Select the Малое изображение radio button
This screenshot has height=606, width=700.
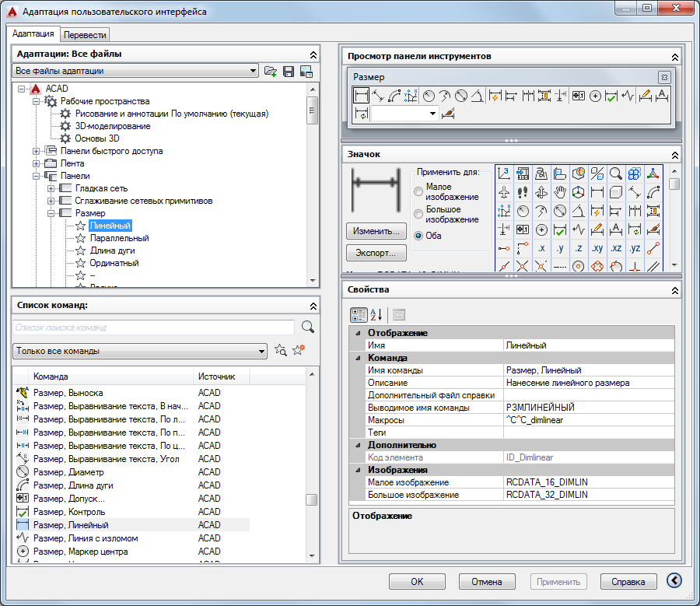click(x=418, y=191)
